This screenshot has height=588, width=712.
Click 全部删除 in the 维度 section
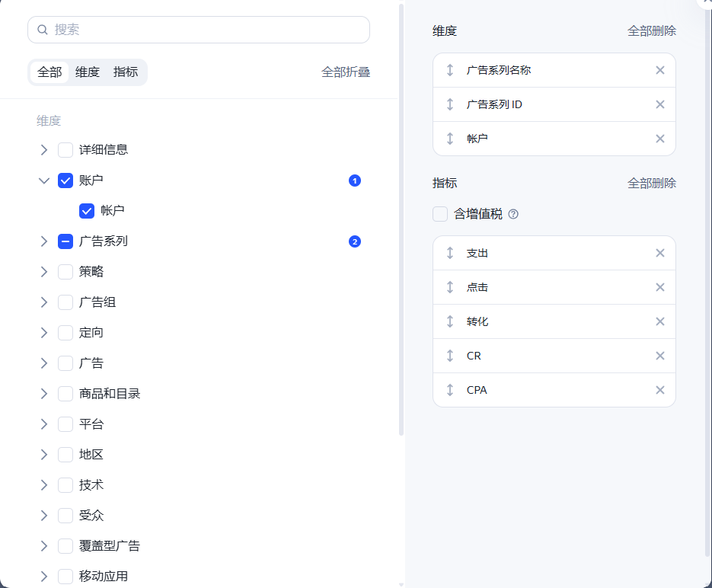[x=652, y=31]
